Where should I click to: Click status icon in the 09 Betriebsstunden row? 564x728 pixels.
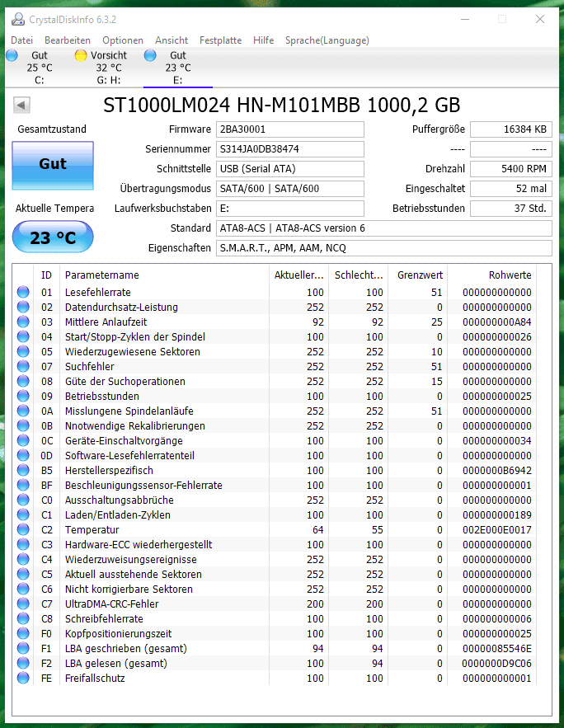pos(23,396)
